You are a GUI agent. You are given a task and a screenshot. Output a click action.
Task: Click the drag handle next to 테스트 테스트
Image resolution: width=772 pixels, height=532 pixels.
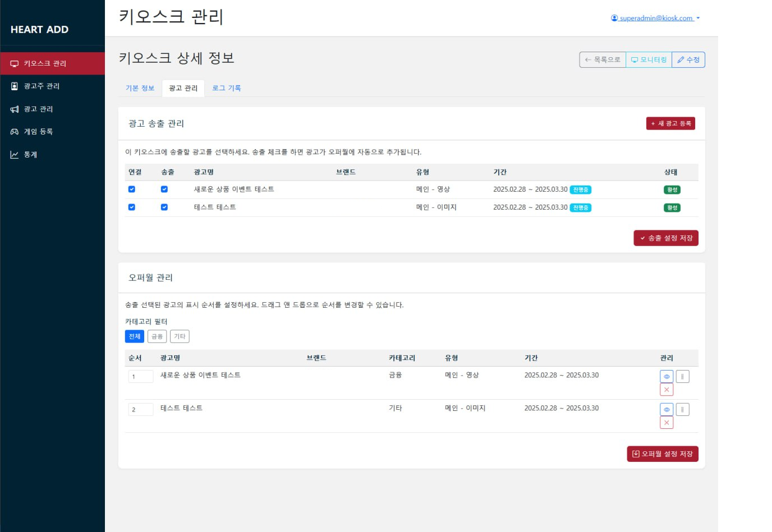(682, 409)
